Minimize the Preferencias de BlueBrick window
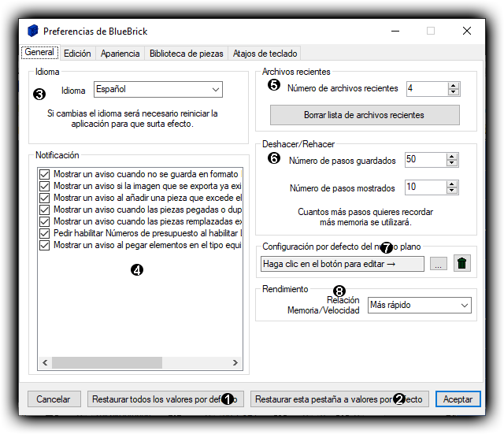 (x=395, y=31)
